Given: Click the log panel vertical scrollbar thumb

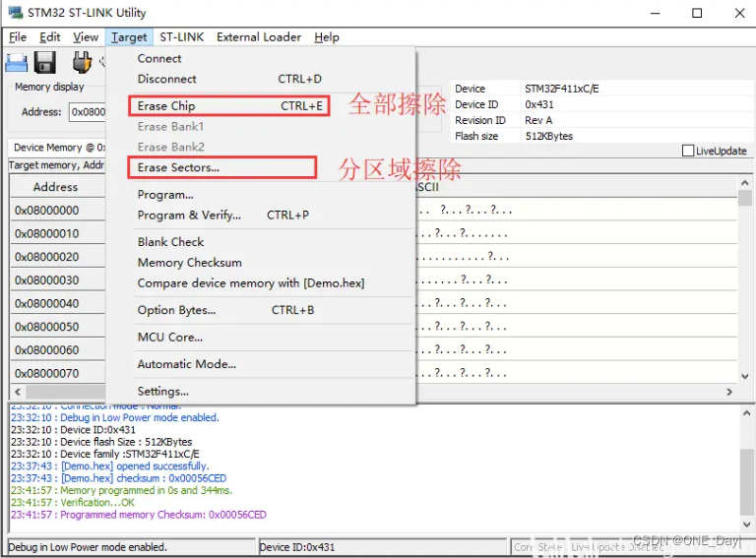Looking at the screenshot, I should (746, 481).
